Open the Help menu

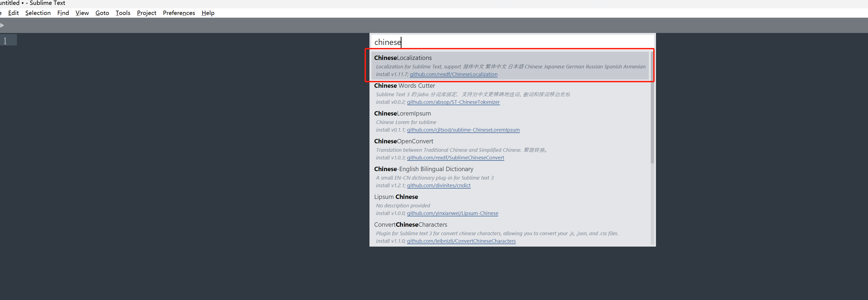pos(208,13)
